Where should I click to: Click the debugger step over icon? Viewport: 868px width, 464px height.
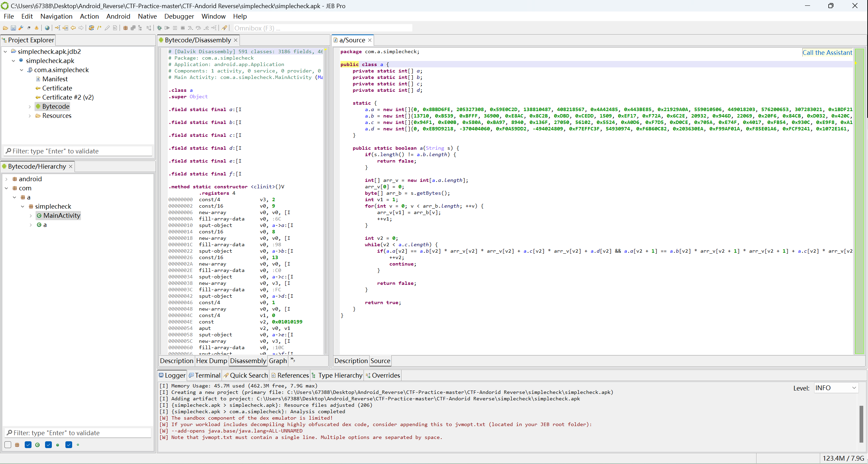(198, 28)
